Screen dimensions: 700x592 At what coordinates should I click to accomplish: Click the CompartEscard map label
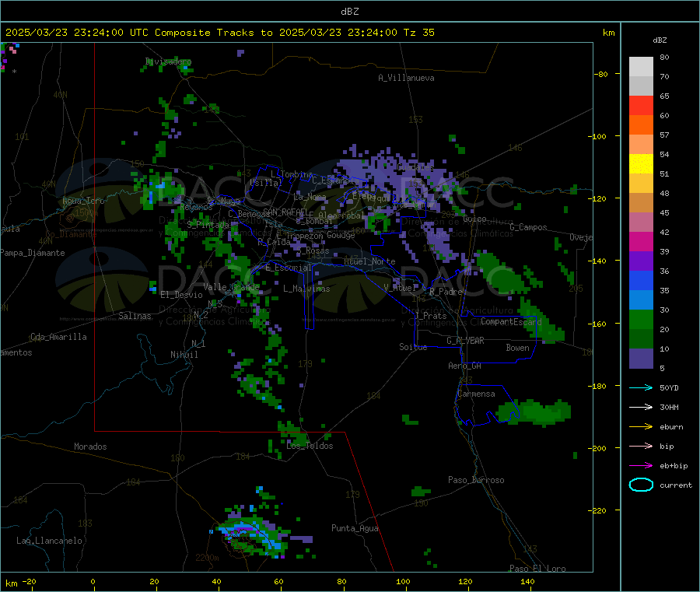pos(511,321)
